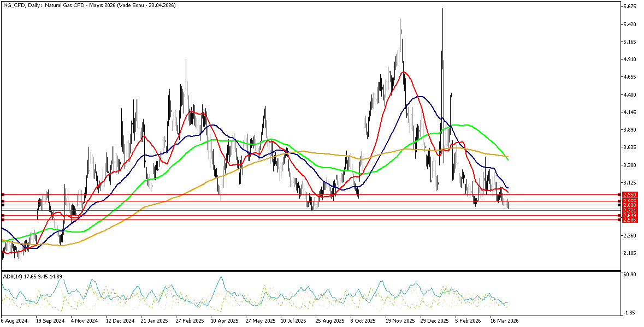
Task: Click the 10 Jul 2025 date label
Action: coord(295,322)
